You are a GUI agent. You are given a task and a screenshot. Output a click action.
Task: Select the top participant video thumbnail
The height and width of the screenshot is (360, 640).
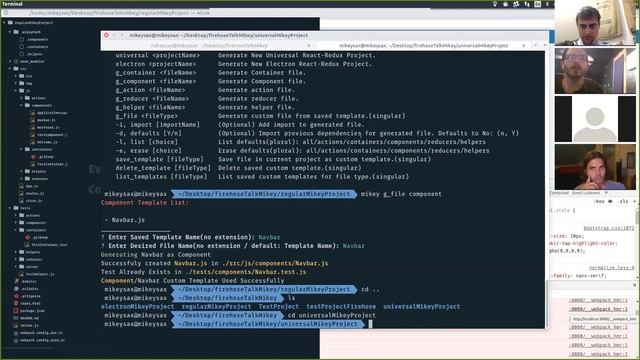(595, 22)
